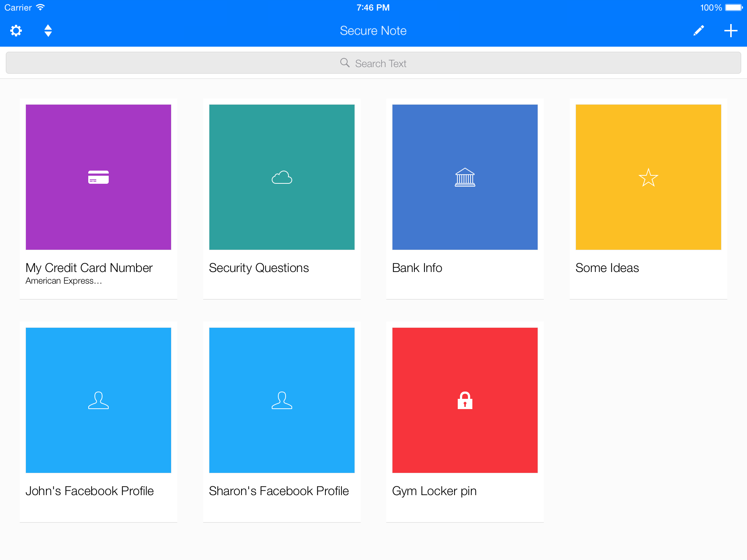Open the Some Ideas note title
Viewport: 747px width, 560px height.
[x=607, y=268]
